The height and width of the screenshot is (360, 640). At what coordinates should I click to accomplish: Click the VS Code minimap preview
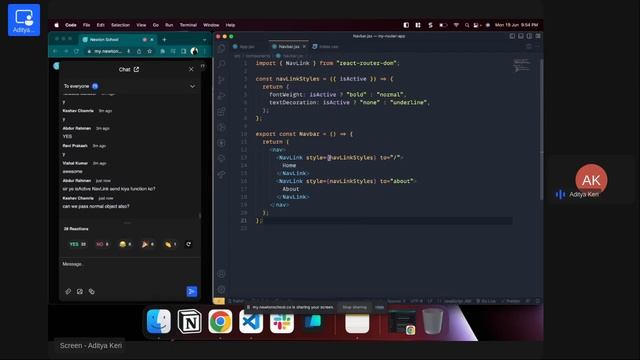(x=522, y=65)
